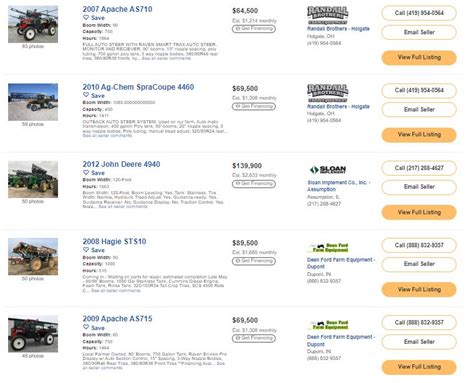Open the 2008 Hagie STS10 photo thumbnail
The width and height of the screenshot is (474, 383).
click(x=33, y=257)
